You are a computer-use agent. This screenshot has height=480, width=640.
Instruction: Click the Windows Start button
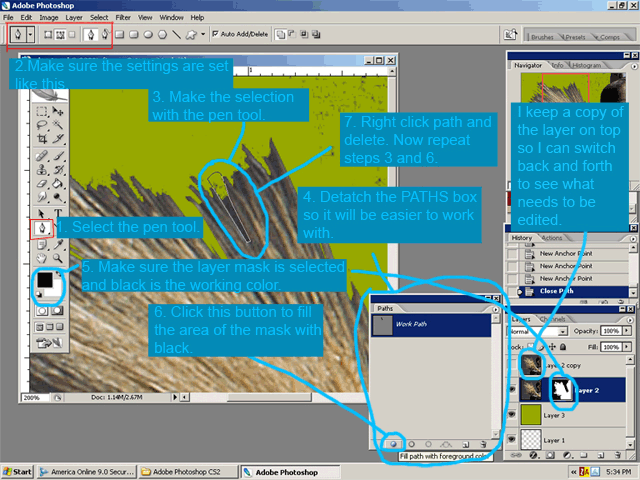pos(18,472)
